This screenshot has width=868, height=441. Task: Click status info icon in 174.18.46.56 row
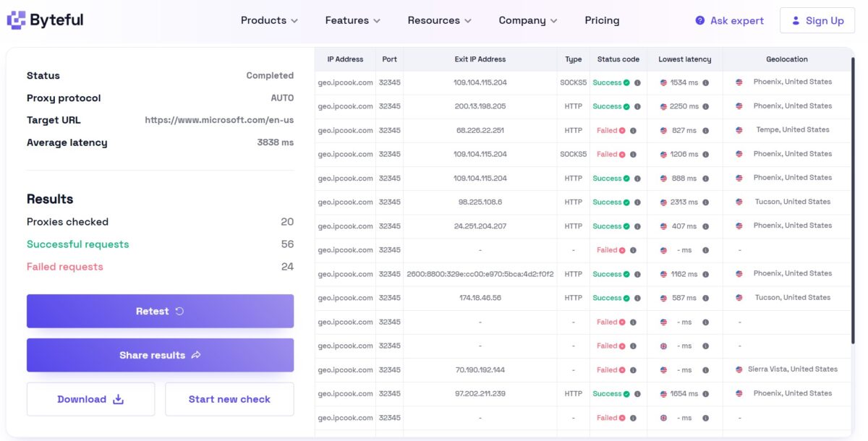click(x=637, y=299)
